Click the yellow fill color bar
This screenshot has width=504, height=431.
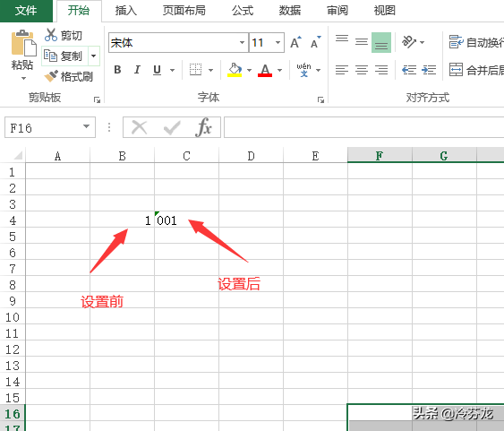pos(235,75)
